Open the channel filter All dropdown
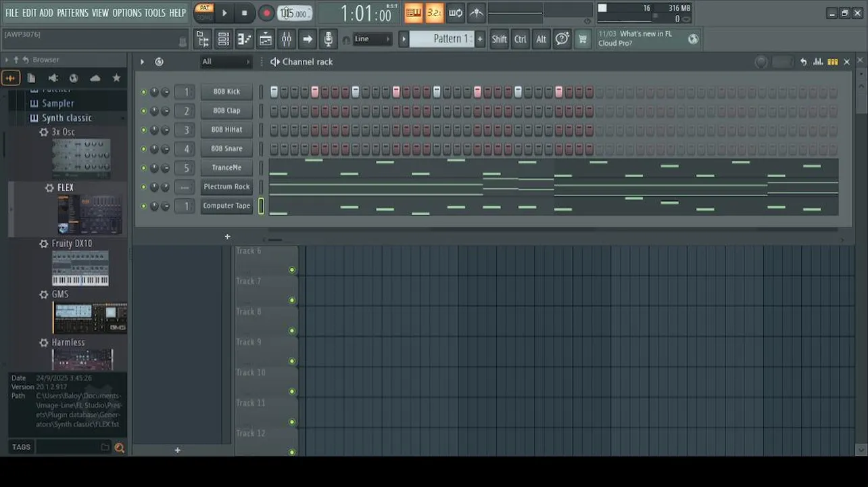Screen dimensions: 868x487 (226, 62)
